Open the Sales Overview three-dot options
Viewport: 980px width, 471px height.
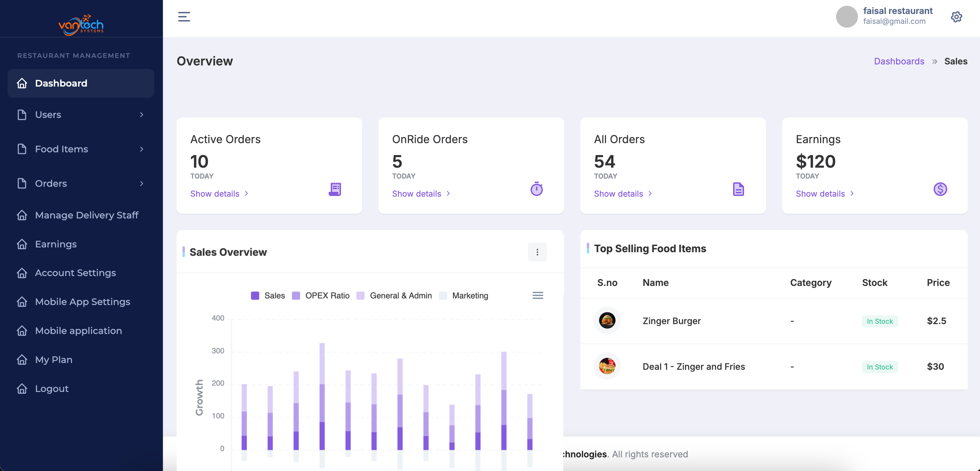coord(537,252)
